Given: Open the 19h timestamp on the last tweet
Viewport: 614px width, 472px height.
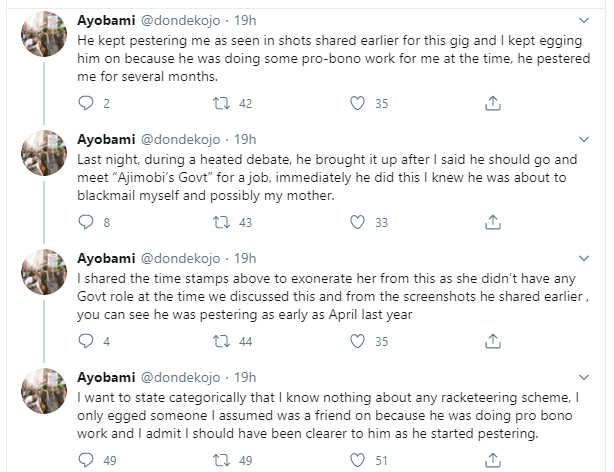Looking at the screenshot, I should pos(244,378).
